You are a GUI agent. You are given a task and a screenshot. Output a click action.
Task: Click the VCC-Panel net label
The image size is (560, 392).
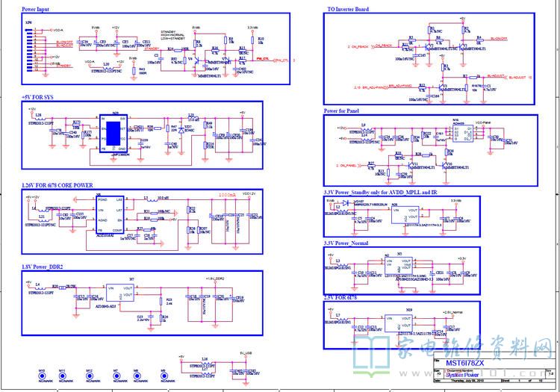[483, 122]
